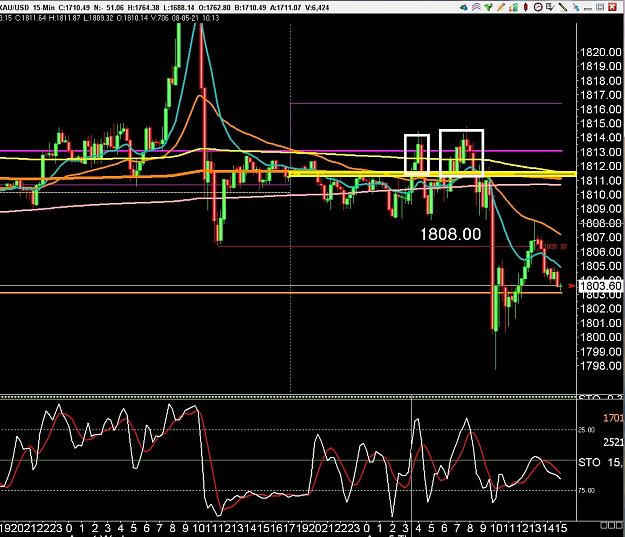Select the orange pencil drawing tool

(x=501, y=7)
